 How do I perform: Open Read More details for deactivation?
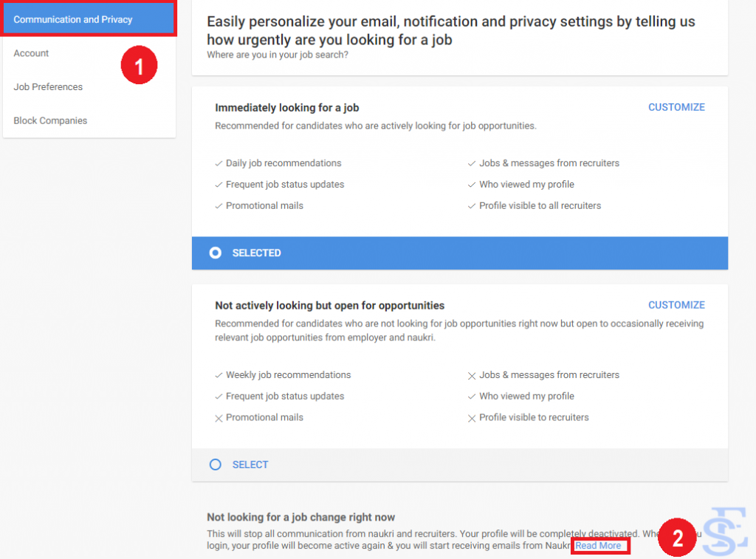[x=600, y=546]
